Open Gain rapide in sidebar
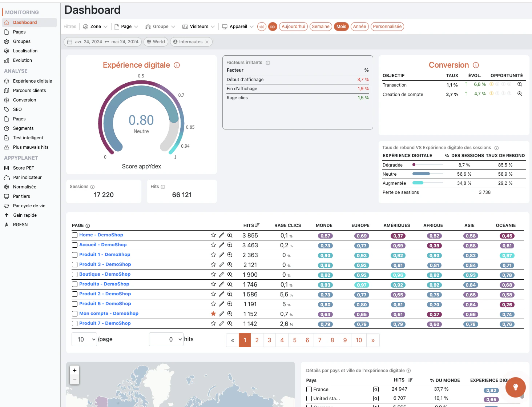This screenshot has width=532, height=407. pos(25,215)
